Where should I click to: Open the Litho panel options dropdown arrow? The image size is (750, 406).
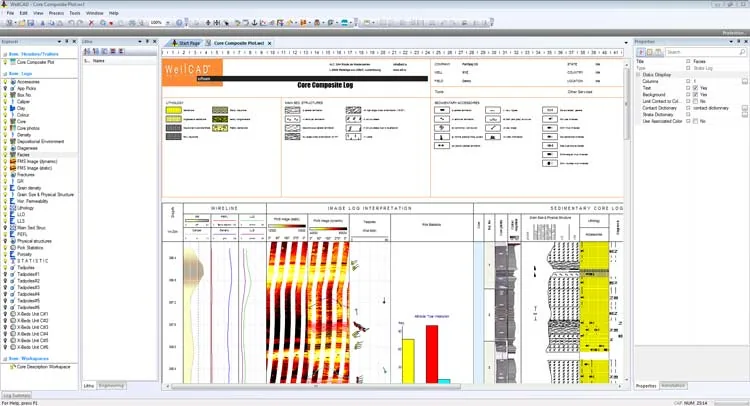(140, 42)
